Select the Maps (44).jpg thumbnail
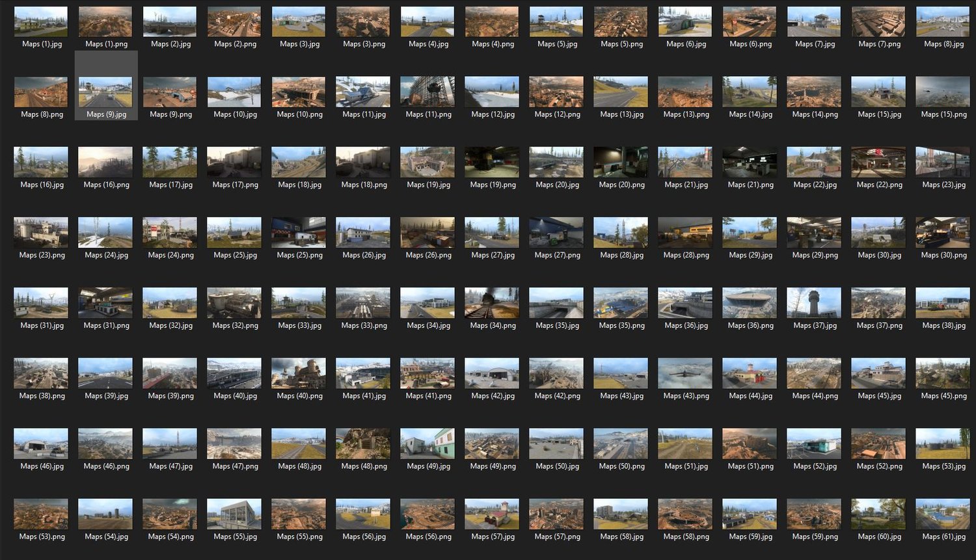Screen dimensions: 976x560 [750, 373]
